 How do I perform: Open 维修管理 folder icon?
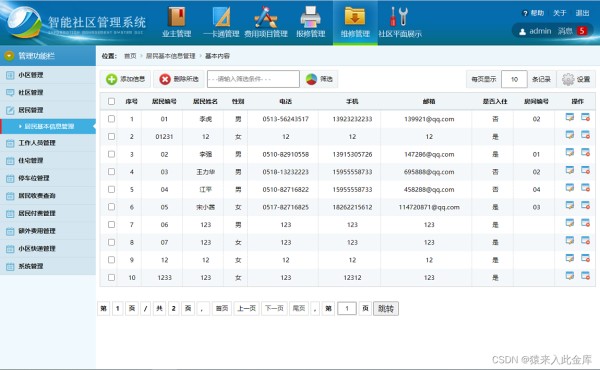[x=355, y=17]
